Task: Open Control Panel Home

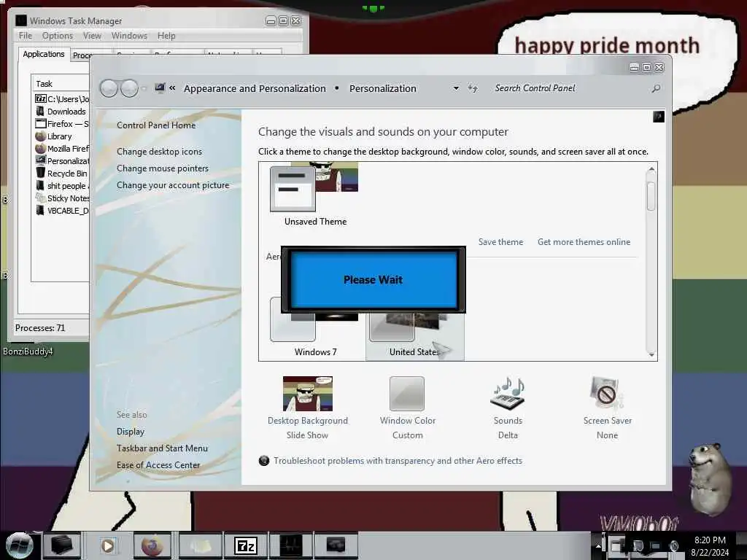Action: 156,125
